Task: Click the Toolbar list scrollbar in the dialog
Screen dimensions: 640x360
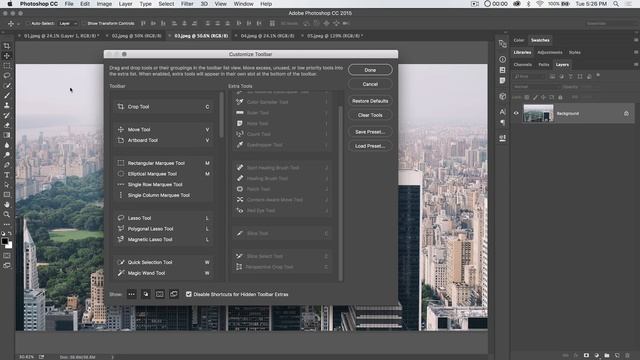Action: point(222,115)
